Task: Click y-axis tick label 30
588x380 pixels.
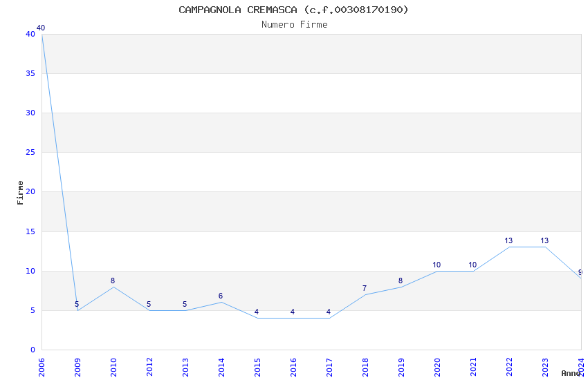Action: pyautogui.click(x=30, y=113)
